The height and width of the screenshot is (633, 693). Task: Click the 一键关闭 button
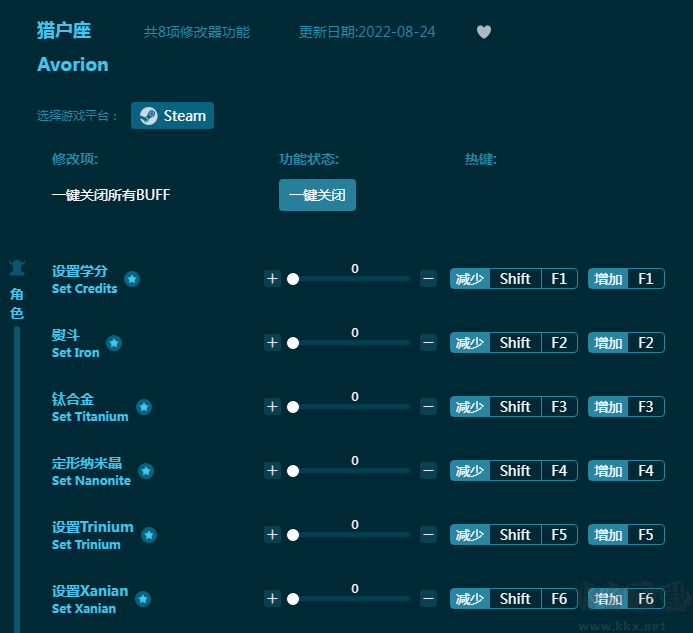317,195
